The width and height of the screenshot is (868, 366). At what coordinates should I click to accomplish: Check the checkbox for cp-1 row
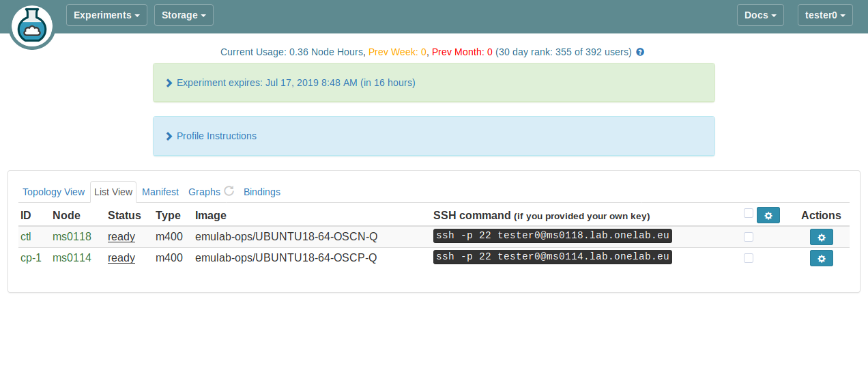click(x=749, y=258)
